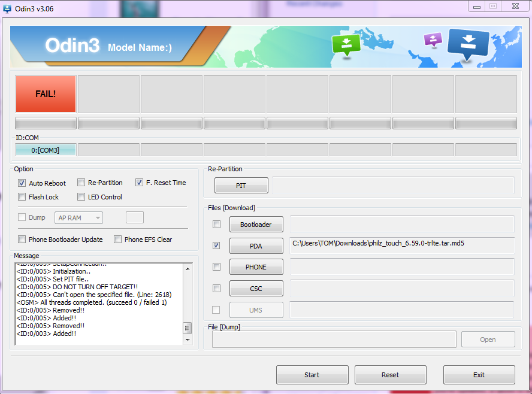Click the PHONE file button
The height and width of the screenshot is (394, 532).
(x=256, y=267)
